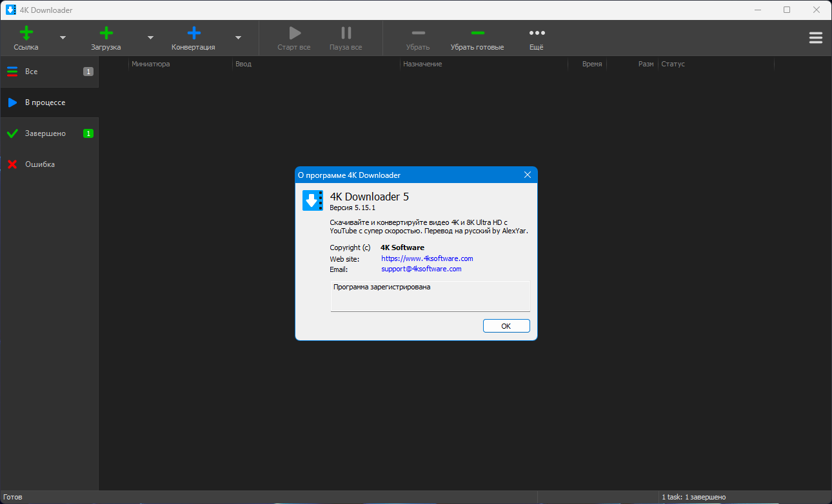Click the blue plus Конвертация icon

193,33
